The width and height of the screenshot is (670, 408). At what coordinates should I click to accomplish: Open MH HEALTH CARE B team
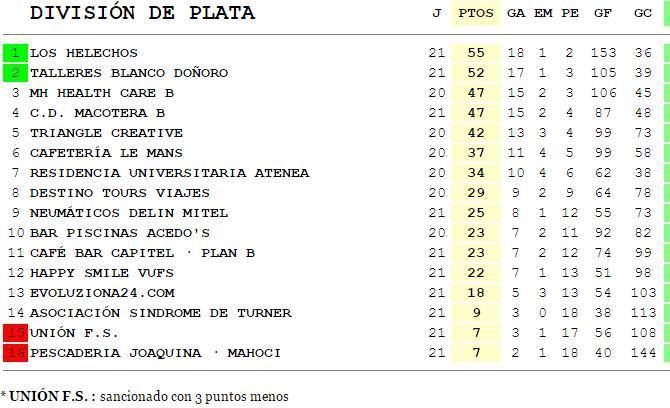tap(102, 93)
